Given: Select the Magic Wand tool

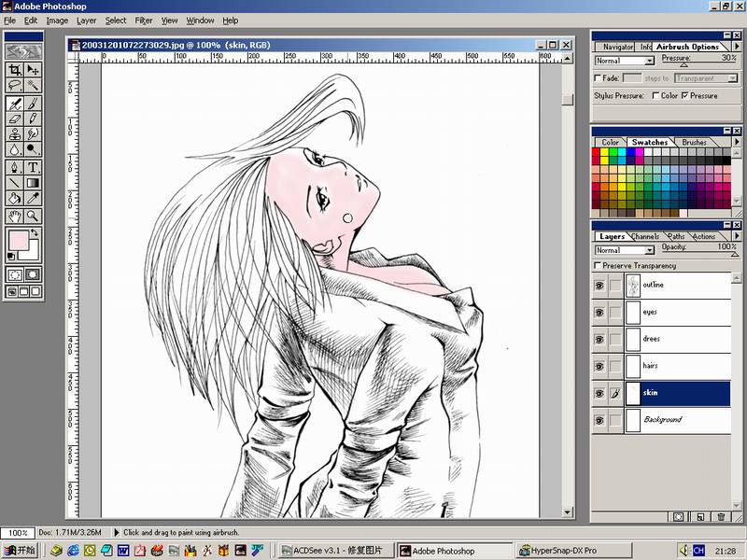Looking at the screenshot, I should (33, 86).
